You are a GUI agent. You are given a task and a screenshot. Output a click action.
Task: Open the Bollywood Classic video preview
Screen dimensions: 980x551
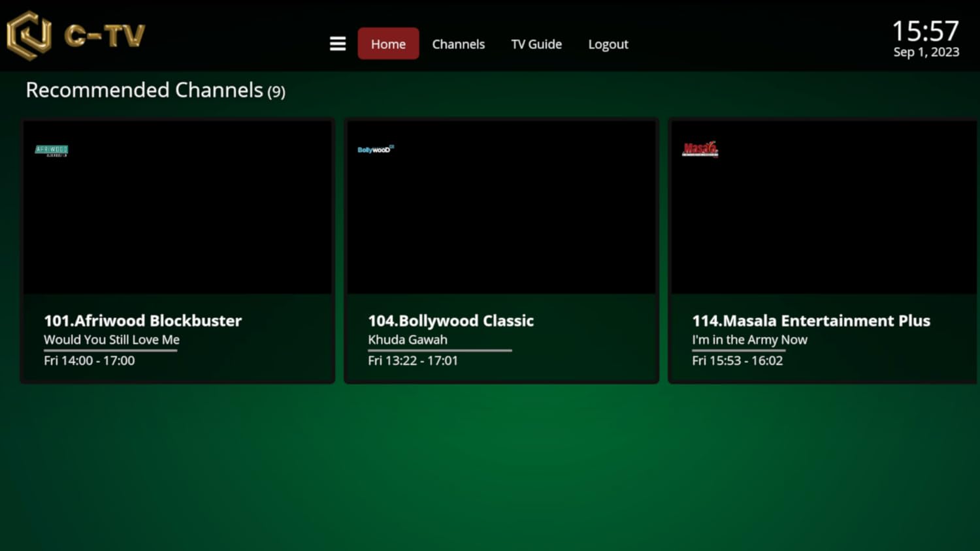click(501, 215)
